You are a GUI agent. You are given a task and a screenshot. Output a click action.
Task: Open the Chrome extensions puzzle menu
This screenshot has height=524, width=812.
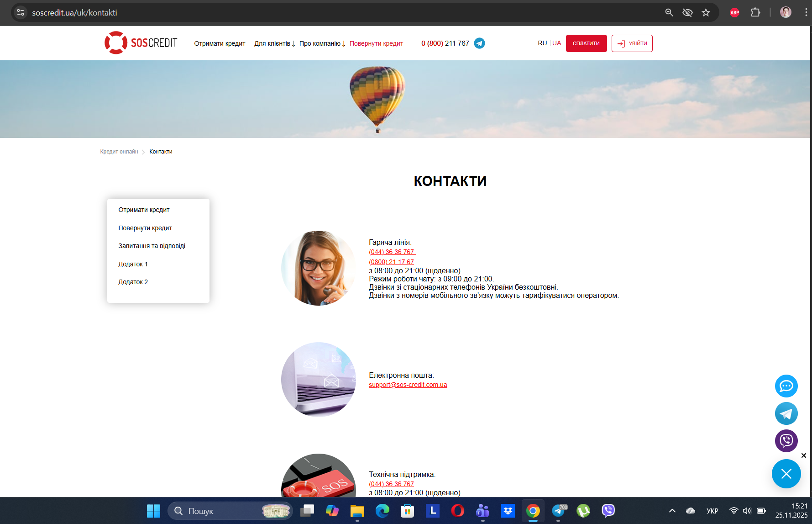point(755,12)
